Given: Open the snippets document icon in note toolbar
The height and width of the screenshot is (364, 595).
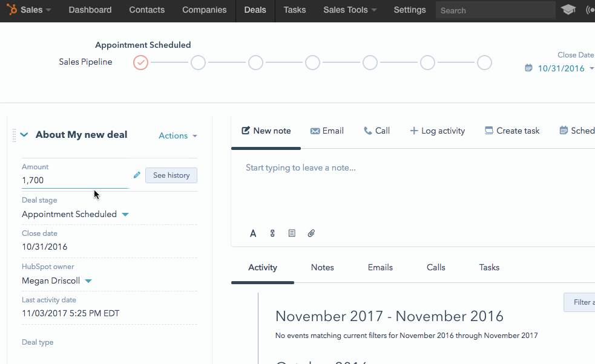Looking at the screenshot, I should tap(292, 233).
